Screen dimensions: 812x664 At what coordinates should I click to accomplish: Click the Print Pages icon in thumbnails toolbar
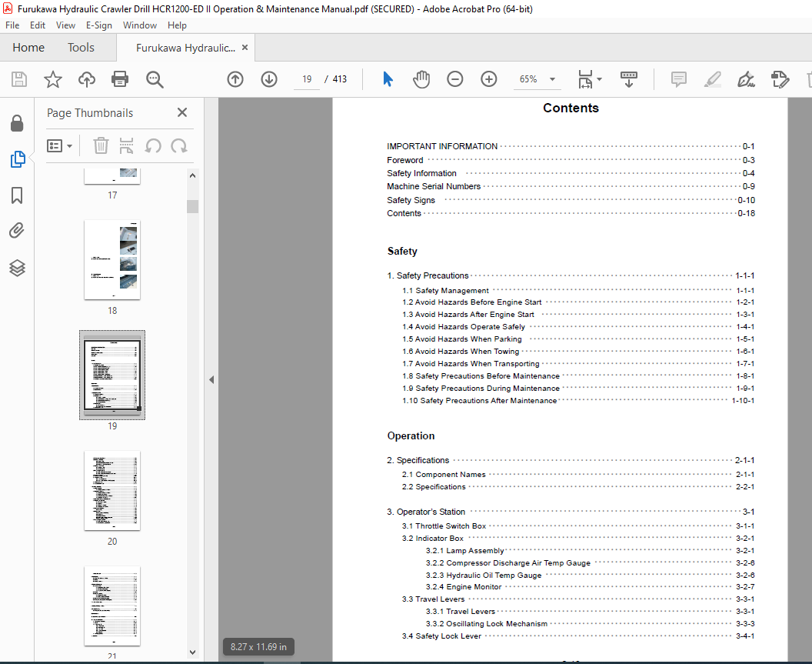[x=126, y=145]
